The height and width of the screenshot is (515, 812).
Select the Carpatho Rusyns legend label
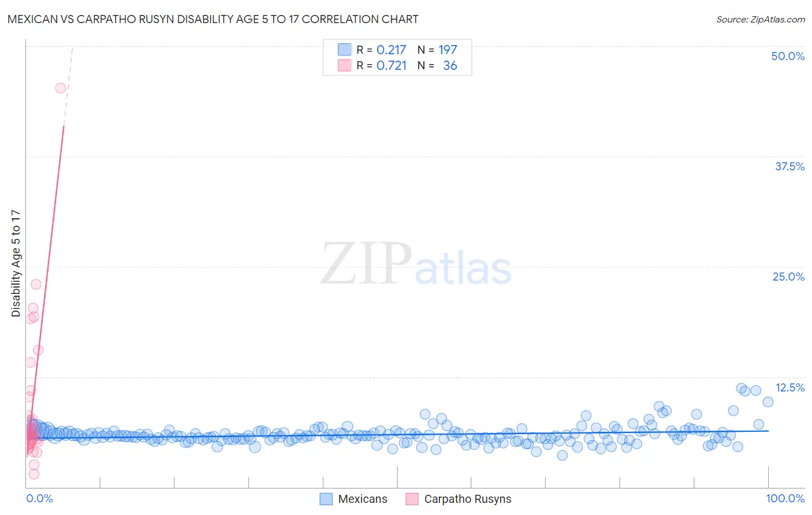point(468,499)
